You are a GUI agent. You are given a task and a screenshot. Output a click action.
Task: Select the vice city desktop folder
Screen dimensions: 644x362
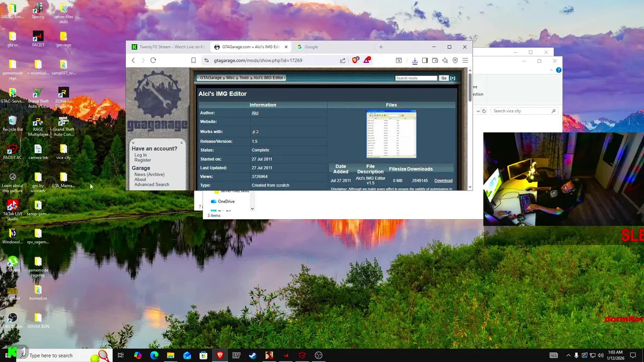63,151
